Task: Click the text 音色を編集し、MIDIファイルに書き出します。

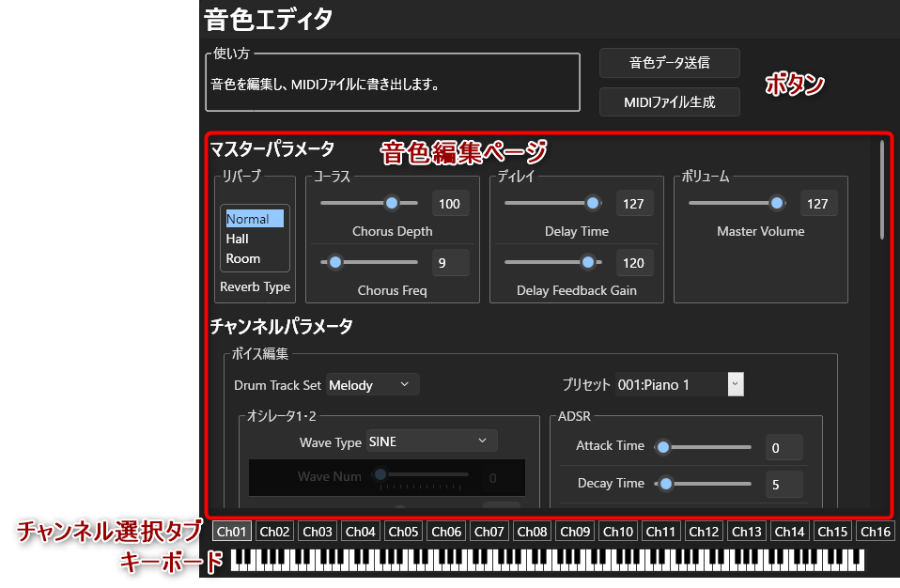Action: (x=325, y=85)
